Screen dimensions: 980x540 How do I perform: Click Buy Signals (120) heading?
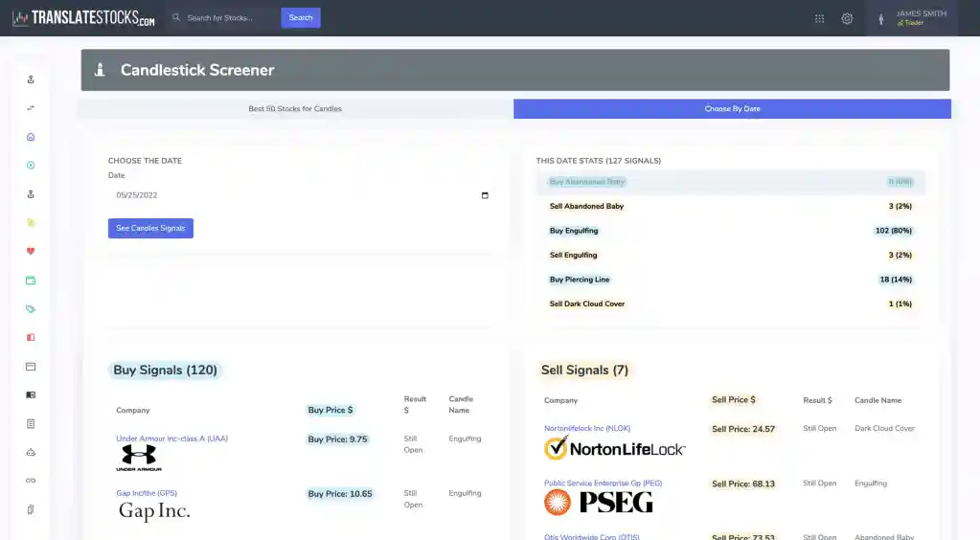[165, 370]
